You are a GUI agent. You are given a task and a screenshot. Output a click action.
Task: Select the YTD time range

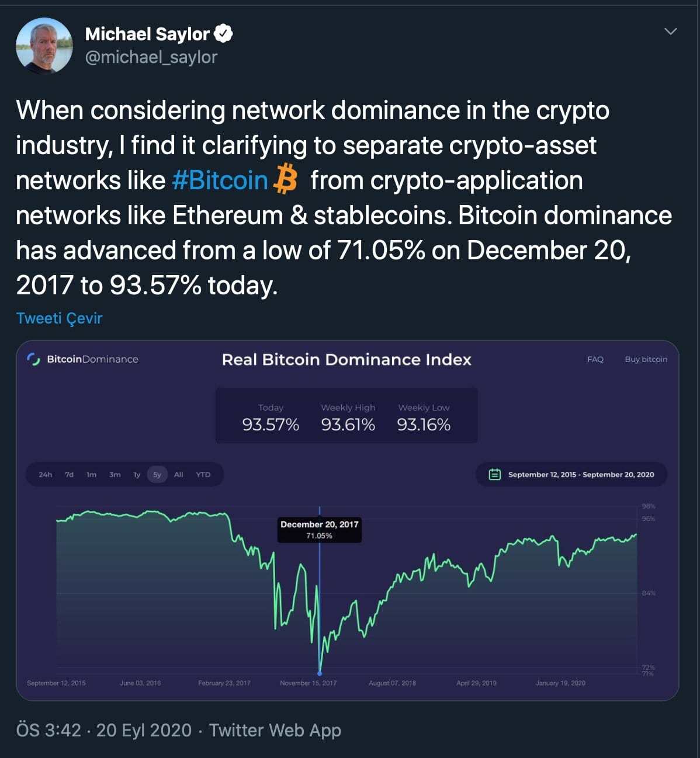203,475
